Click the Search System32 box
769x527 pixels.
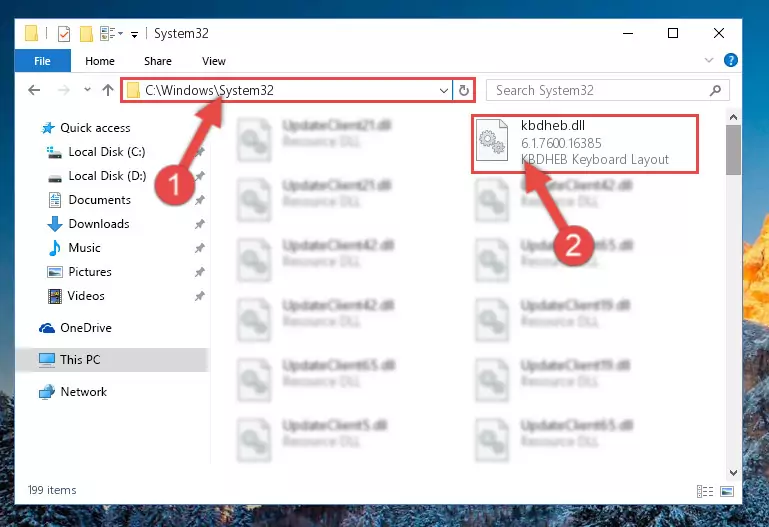608,90
